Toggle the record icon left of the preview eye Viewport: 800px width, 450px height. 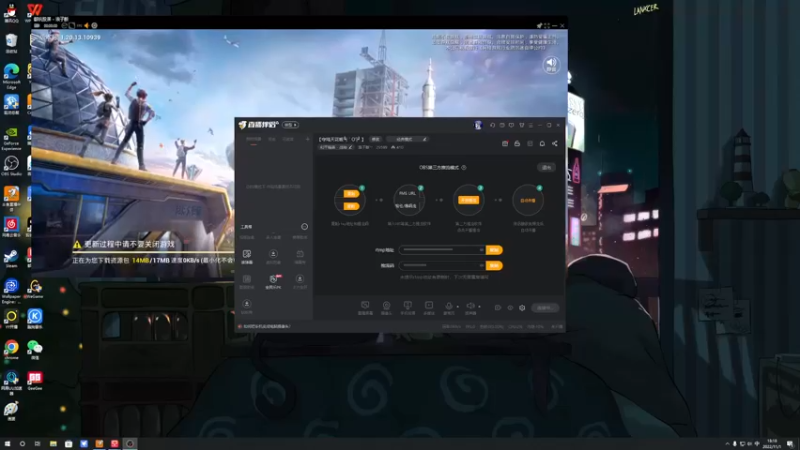pyautogui.click(x=498, y=308)
